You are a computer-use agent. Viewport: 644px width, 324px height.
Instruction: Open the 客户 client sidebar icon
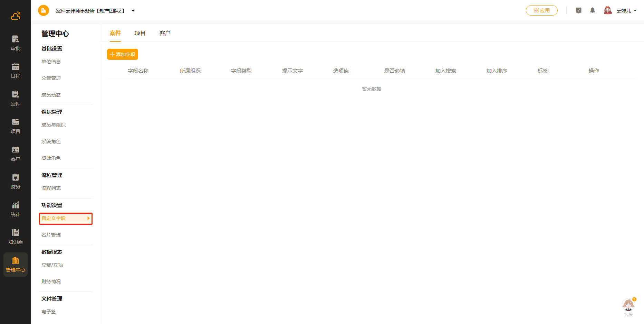pyautogui.click(x=16, y=150)
